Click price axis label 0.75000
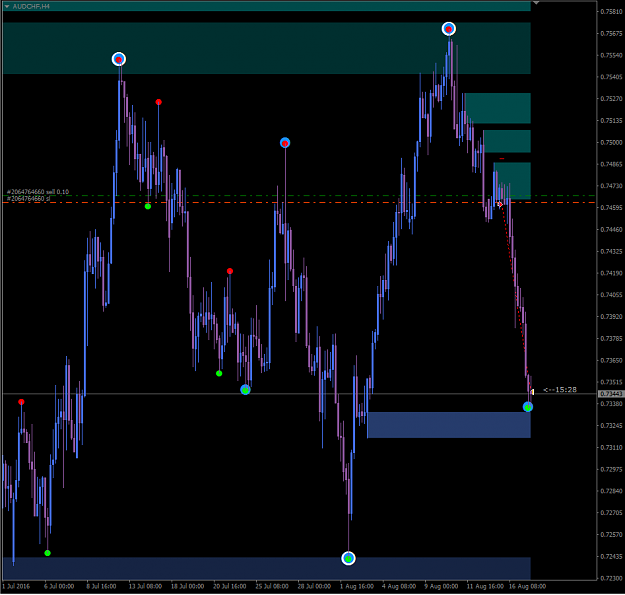The width and height of the screenshot is (625, 595). pos(611,143)
